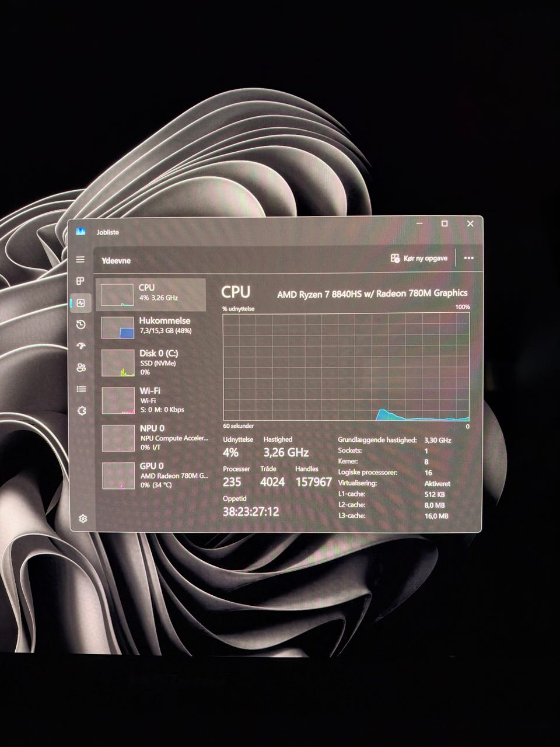This screenshot has height=747, width=560.
Task: Select the CPU performance entry
Action: 151,294
